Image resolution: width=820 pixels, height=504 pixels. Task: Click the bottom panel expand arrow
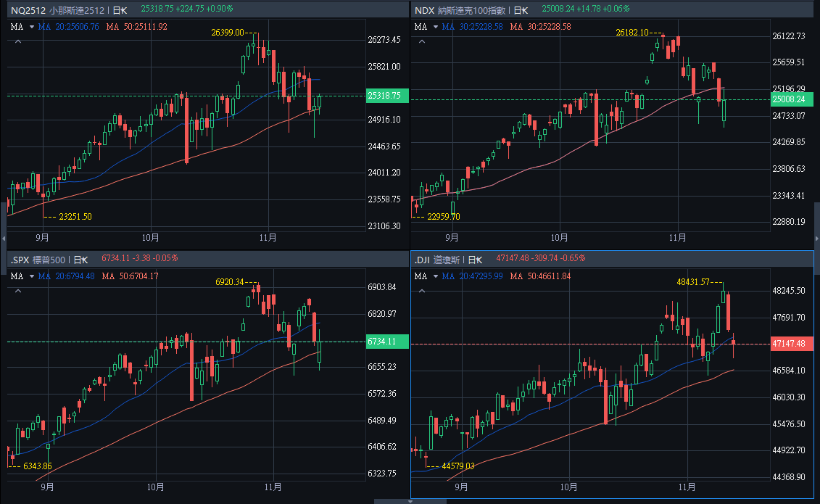(379, 501)
